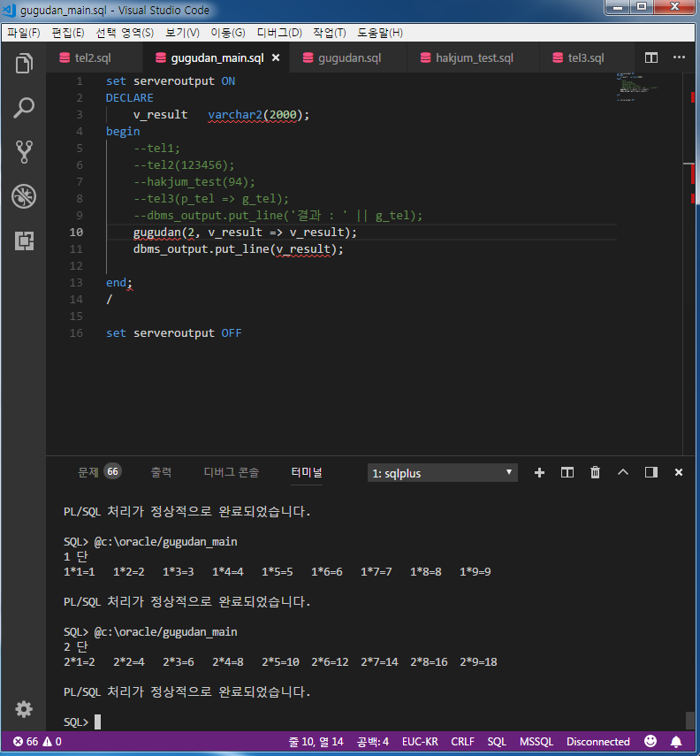Click the problems count badge 66
This screenshot has width=700, height=756.
point(112,471)
